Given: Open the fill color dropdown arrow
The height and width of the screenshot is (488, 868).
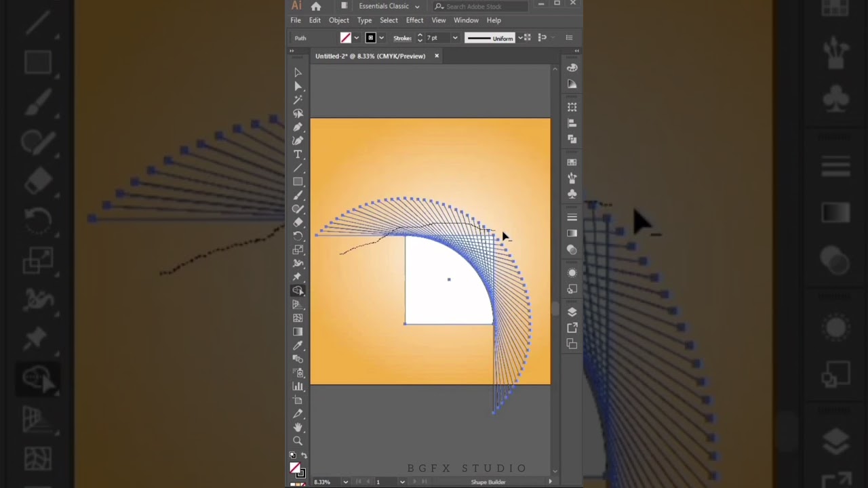Looking at the screenshot, I should 356,38.
